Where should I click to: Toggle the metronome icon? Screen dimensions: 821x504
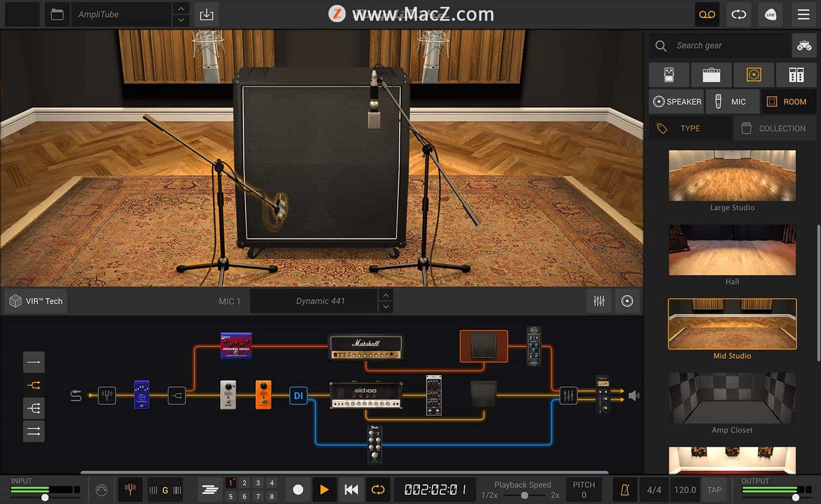click(625, 490)
